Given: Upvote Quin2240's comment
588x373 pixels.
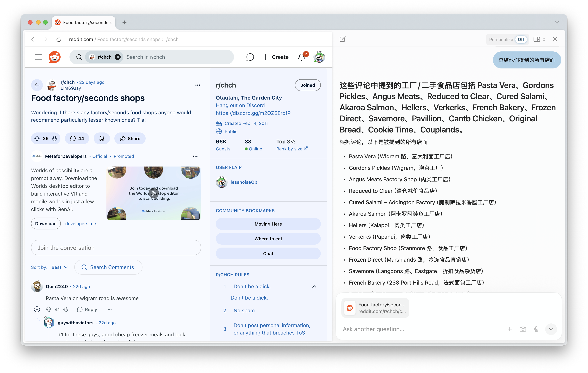Looking at the screenshot, I should pos(49,309).
